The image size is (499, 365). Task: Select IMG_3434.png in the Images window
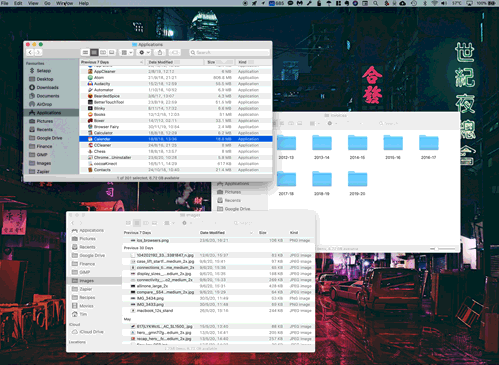point(218,298)
